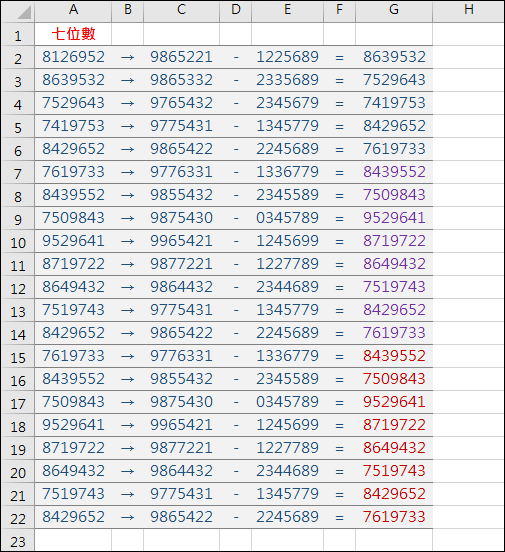This screenshot has width=505, height=552.
Task: Click cell C9 containing 9875430
Action: pyautogui.click(x=181, y=218)
